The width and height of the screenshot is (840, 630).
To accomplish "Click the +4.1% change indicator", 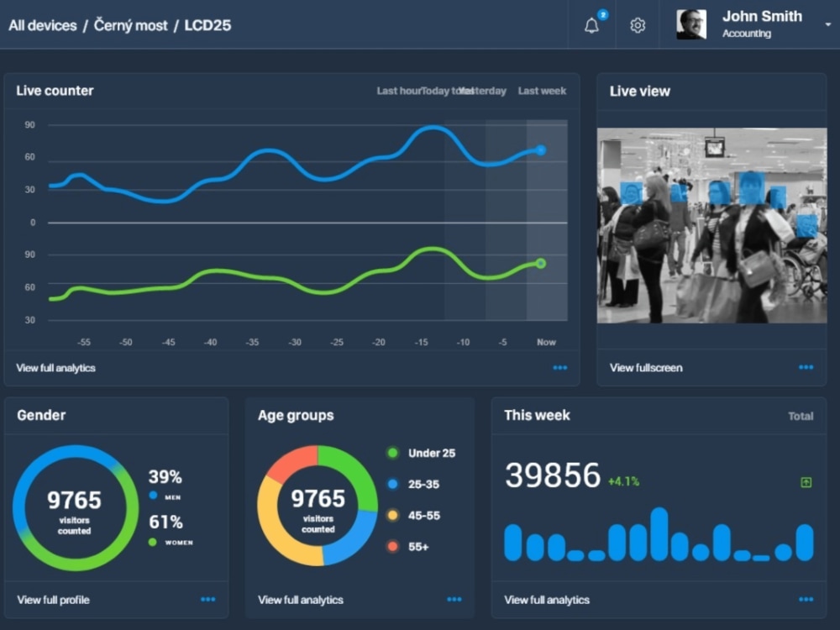I will (x=623, y=481).
